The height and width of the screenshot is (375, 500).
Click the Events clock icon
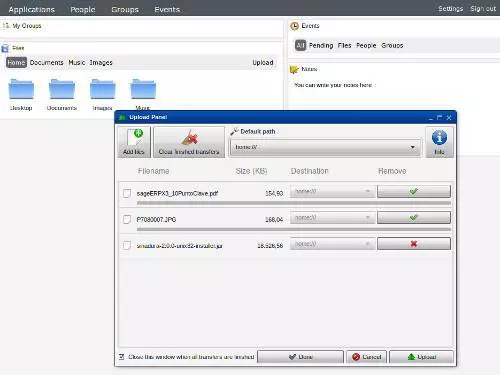[x=294, y=26]
